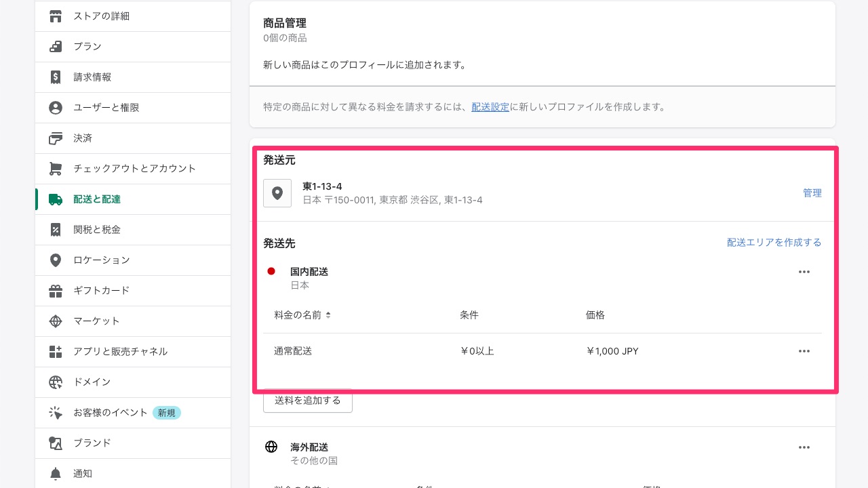Click the red Japan flag dot for 国内配送
Viewport: 868px width, 488px height.
(271, 271)
